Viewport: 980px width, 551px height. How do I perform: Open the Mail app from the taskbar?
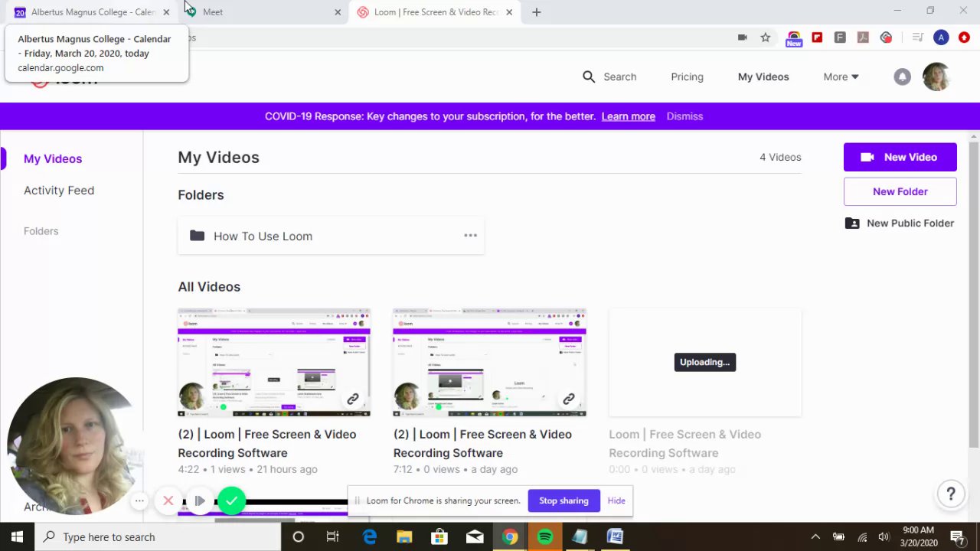[475, 536]
